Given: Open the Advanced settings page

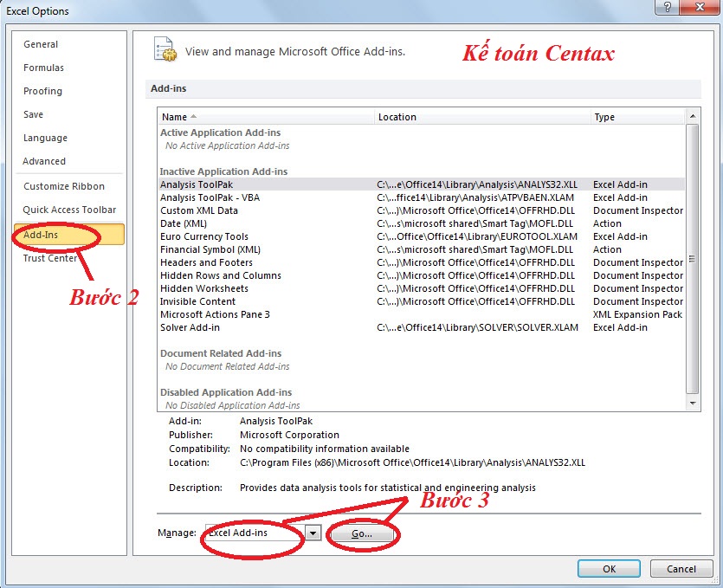Looking at the screenshot, I should (x=47, y=161).
